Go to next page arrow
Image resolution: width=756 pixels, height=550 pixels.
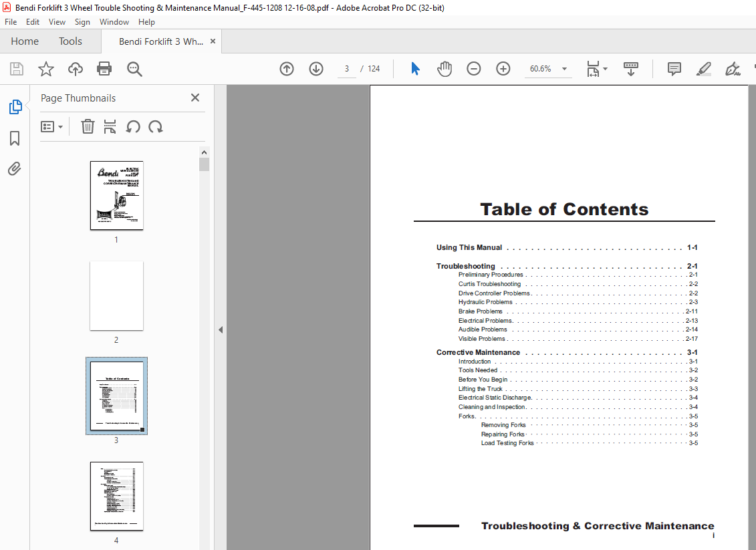tap(316, 69)
